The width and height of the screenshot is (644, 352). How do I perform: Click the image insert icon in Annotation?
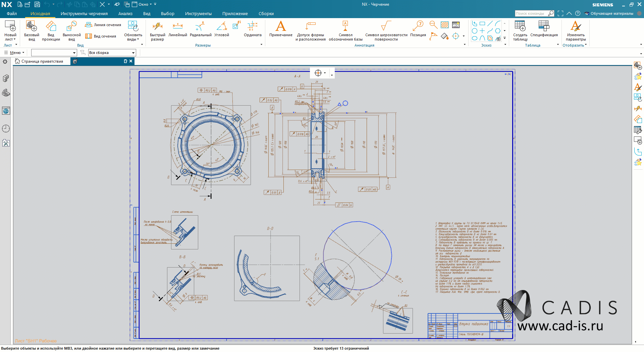(456, 25)
